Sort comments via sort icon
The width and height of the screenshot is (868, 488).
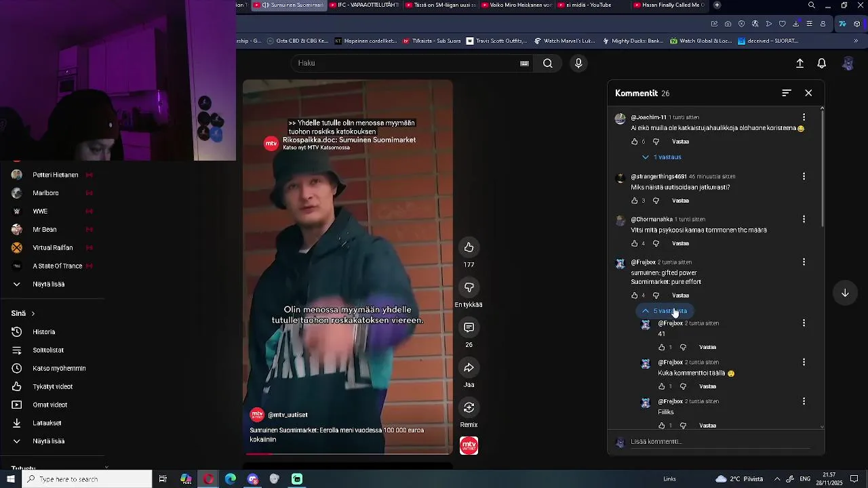coord(787,93)
